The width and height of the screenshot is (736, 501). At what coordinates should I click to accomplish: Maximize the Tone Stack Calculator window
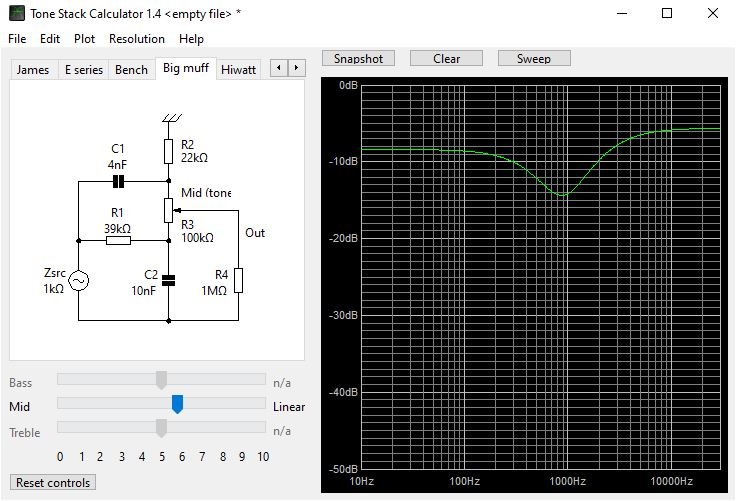click(x=667, y=13)
